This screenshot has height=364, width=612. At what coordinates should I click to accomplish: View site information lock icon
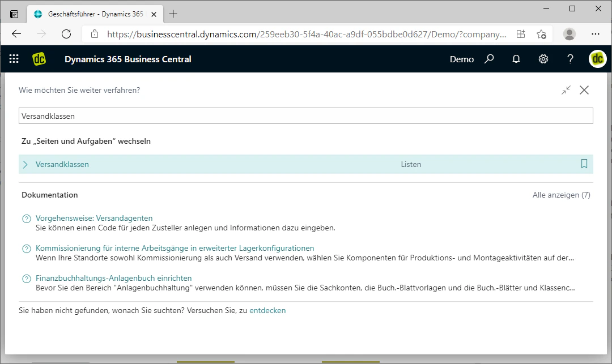coord(95,34)
